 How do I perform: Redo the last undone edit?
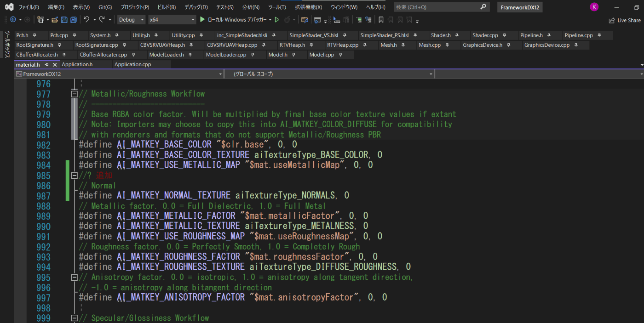(102, 19)
